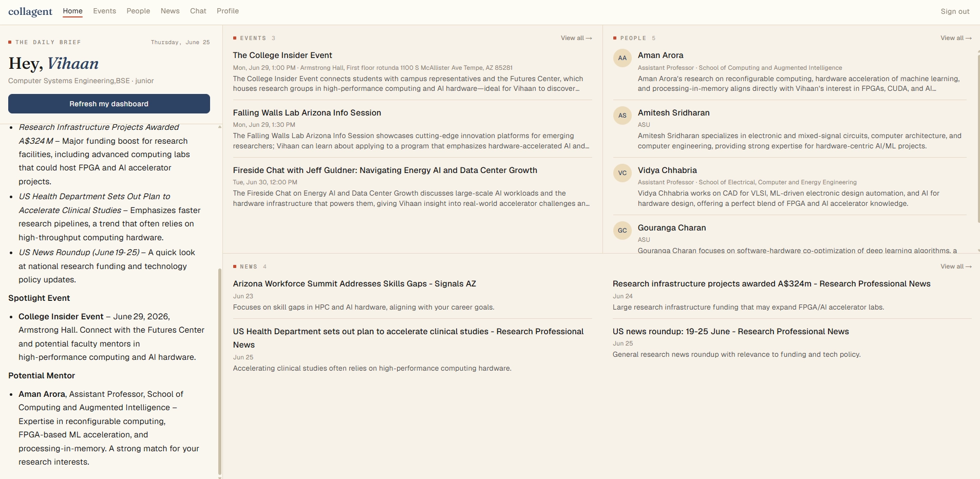Open The College Insider Event

pyautogui.click(x=282, y=55)
